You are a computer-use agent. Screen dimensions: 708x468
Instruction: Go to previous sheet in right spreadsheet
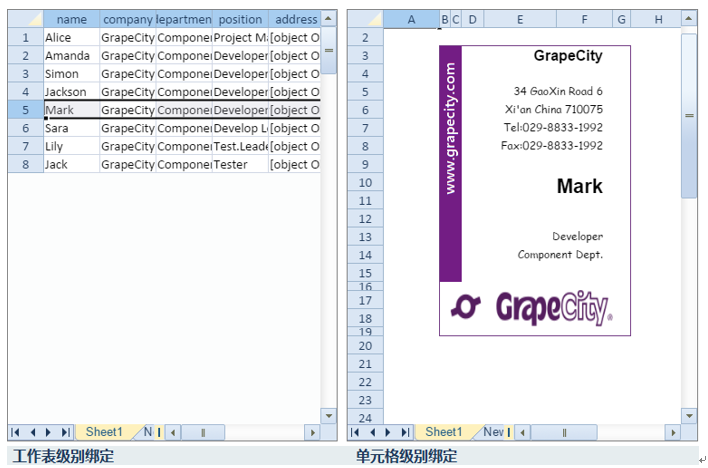tap(373, 432)
